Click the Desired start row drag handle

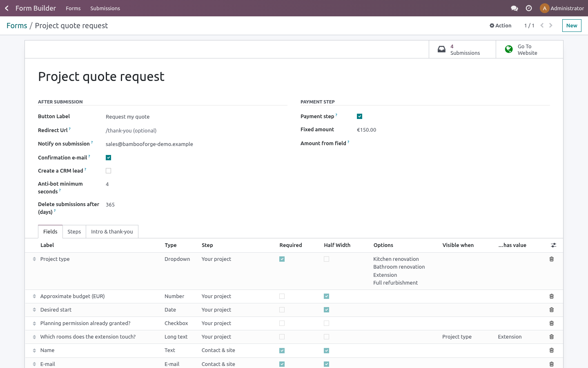pyautogui.click(x=34, y=310)
